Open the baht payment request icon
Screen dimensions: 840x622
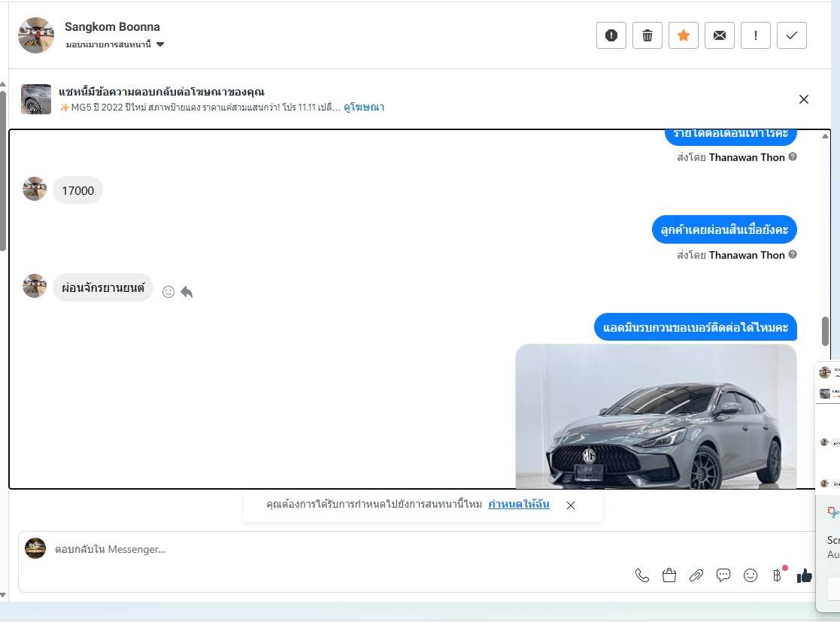[x=778, y=575]
